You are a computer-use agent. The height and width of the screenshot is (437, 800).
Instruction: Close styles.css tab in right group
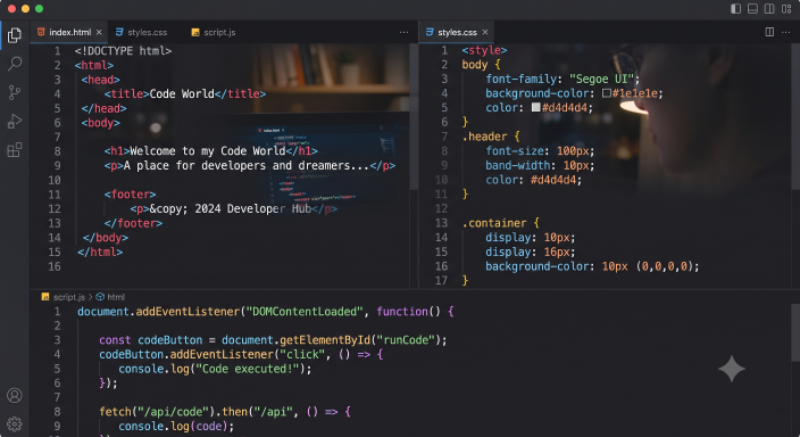coord(485,32)
